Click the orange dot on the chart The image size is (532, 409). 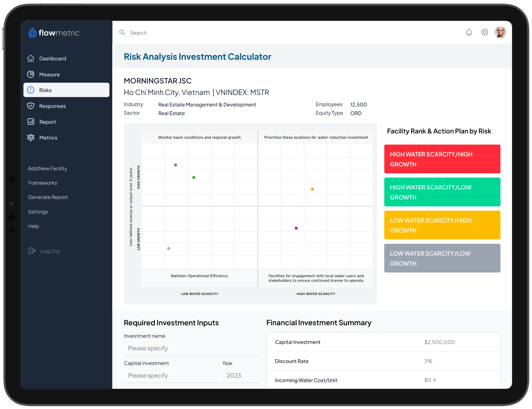point(312,189)
